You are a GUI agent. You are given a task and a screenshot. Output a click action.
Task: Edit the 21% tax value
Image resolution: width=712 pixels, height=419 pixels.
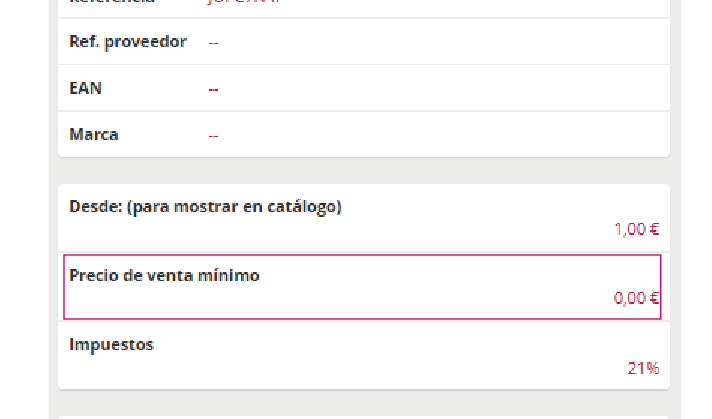pos(643,368)
